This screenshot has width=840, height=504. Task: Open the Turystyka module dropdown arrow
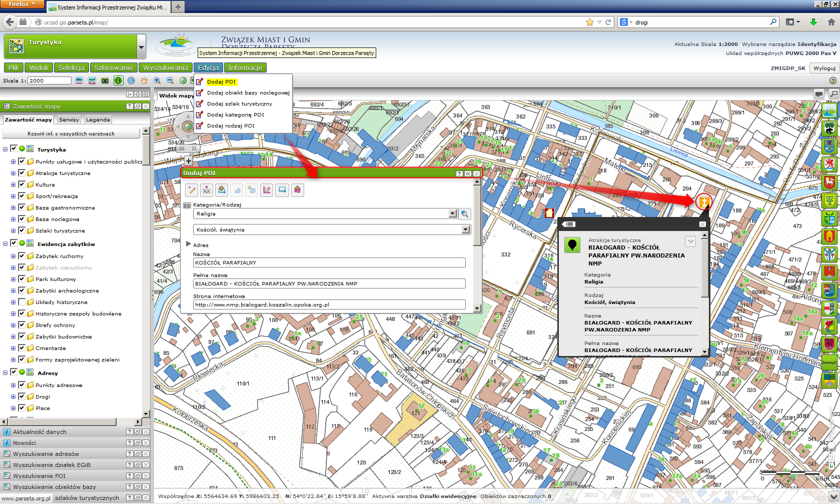point(141,48)
